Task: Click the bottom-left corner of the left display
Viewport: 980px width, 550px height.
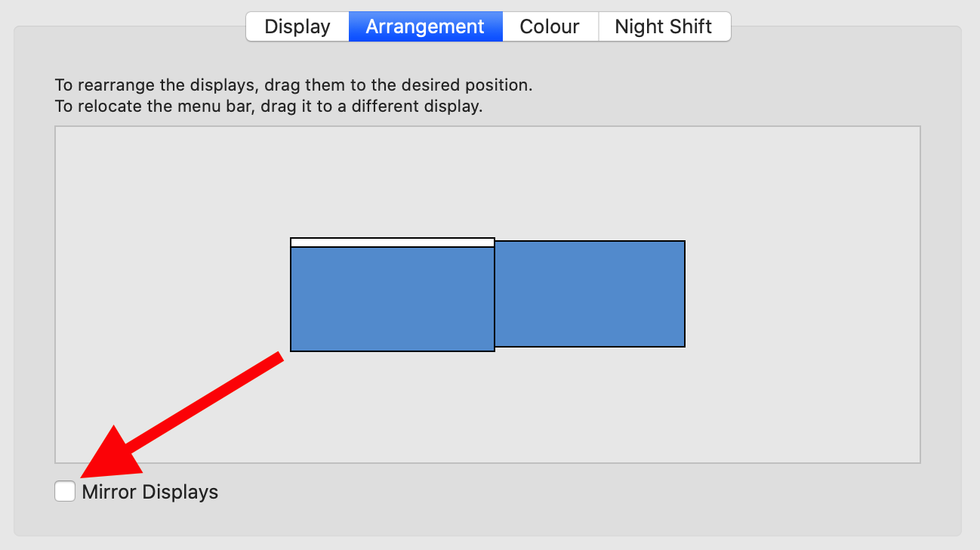Action: pos(291,351)
